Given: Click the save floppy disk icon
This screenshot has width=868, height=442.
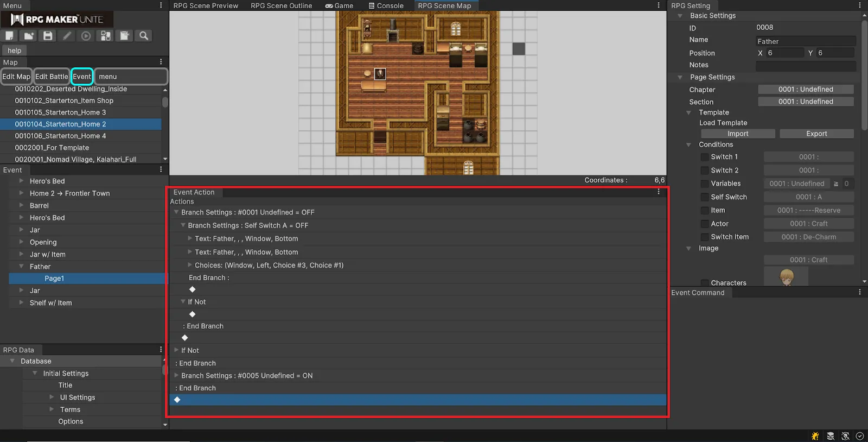Looking at the screenshot, I should coord(48,36).
